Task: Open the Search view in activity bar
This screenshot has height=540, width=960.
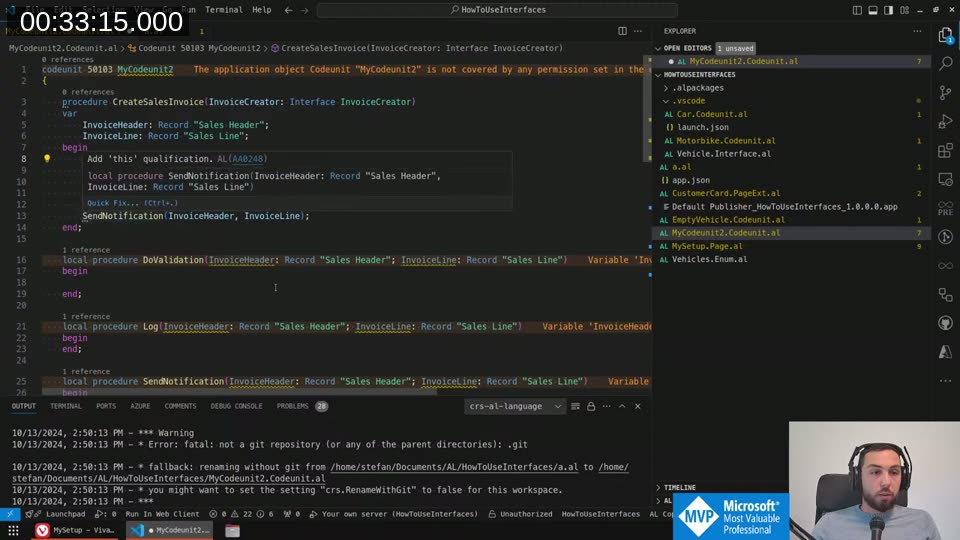Action: coord(945,63)
